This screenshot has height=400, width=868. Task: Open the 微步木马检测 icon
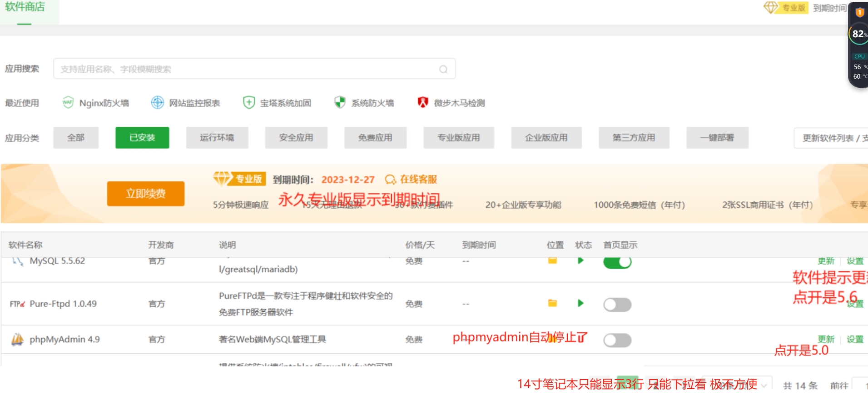[423, 102]
